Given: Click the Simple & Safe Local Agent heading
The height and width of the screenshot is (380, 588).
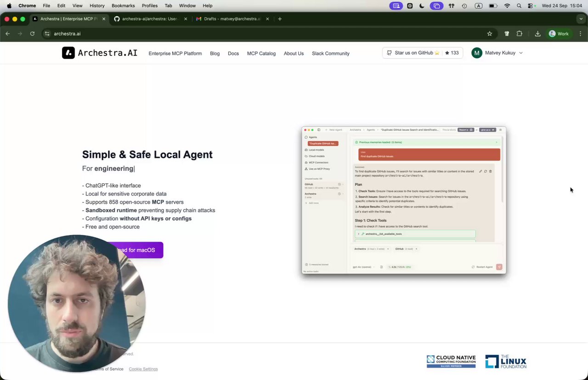Looking at the screenshot, I should (147, 155).
